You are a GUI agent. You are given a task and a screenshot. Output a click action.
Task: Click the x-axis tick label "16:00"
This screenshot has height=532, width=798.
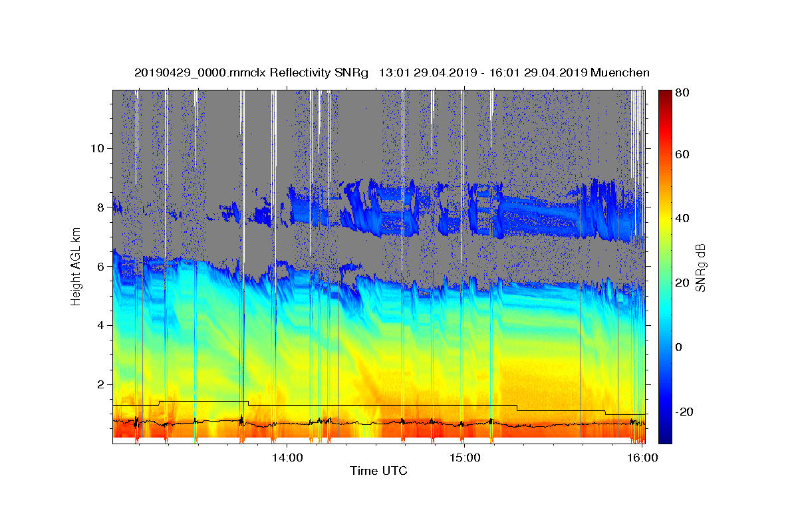pyautogui.click(x=642, y=458)
